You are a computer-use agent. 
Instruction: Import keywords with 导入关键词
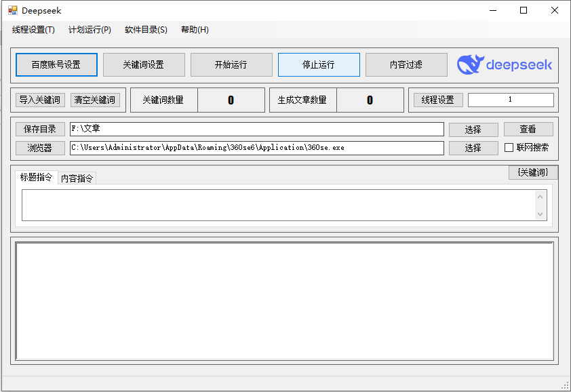[40, 100]
